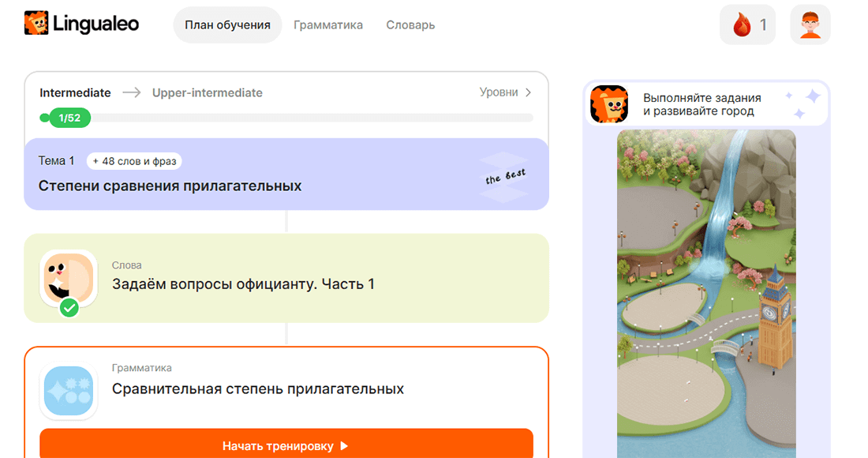Open the Грамматика tab
The width and height of the screenshot is (868, 458).
tap(328, 25)
